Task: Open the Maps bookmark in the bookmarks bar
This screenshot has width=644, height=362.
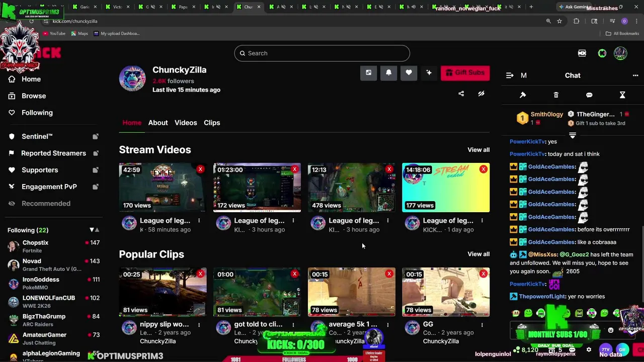Action: (x=79, y=34)
